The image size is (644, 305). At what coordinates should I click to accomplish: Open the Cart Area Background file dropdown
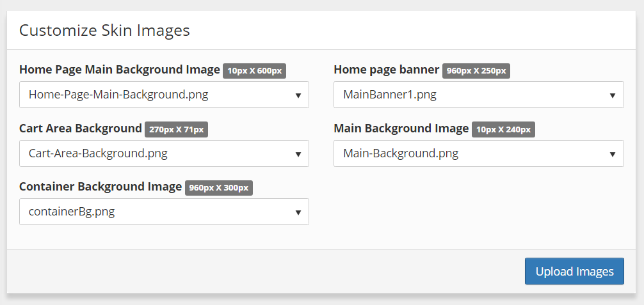164,153
